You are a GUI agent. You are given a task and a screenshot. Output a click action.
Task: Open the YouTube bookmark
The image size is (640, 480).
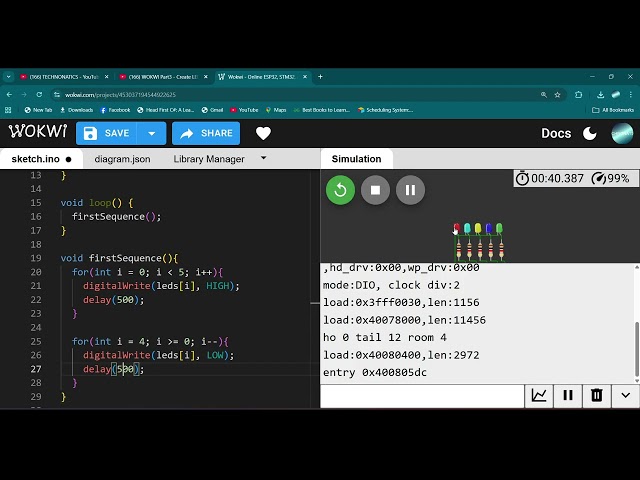[244, 110]
